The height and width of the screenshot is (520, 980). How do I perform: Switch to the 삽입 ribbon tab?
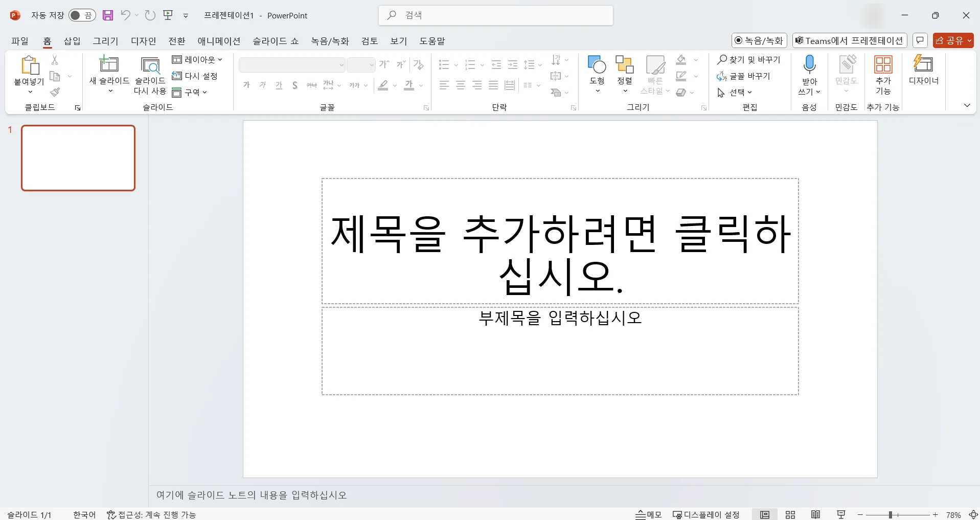(x=72, y=41)
